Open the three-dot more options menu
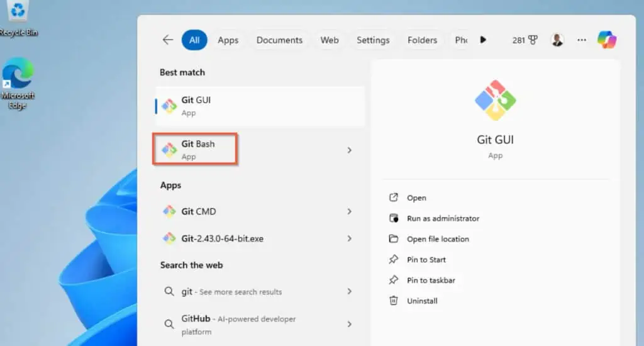 pos(582,40)
